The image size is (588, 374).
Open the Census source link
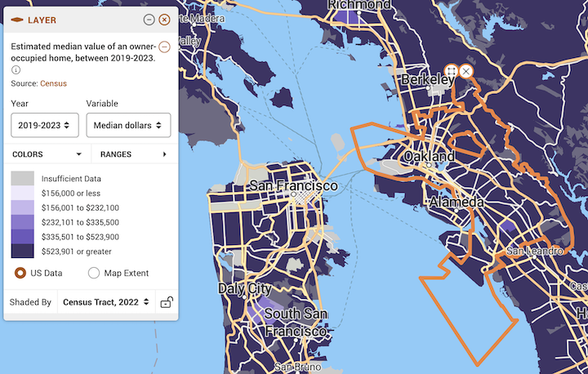53,83
